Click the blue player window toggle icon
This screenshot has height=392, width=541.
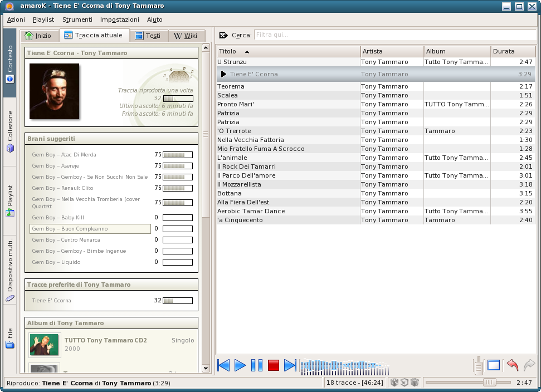[x=494, y=365]
